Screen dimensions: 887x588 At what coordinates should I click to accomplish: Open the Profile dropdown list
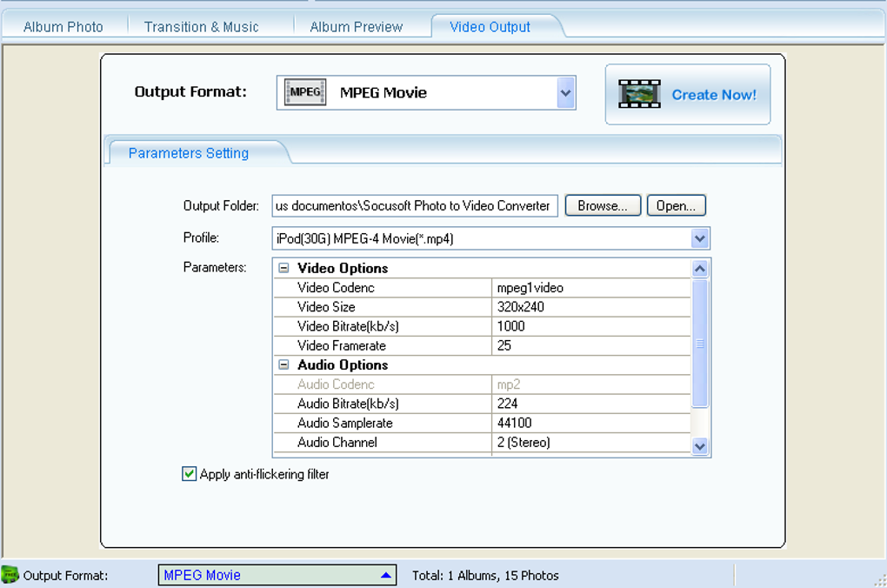click(699, 238)
